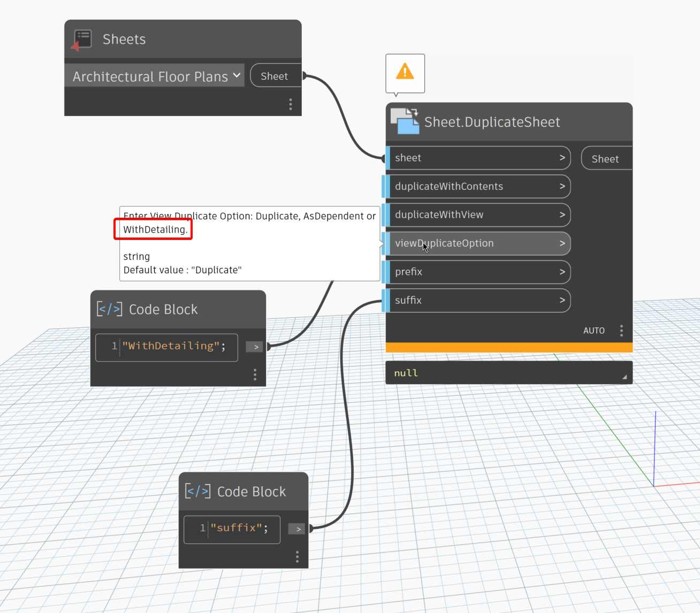Click the orange warning bar on node
This screenshot has width=700, height=613.
(509, 348)
